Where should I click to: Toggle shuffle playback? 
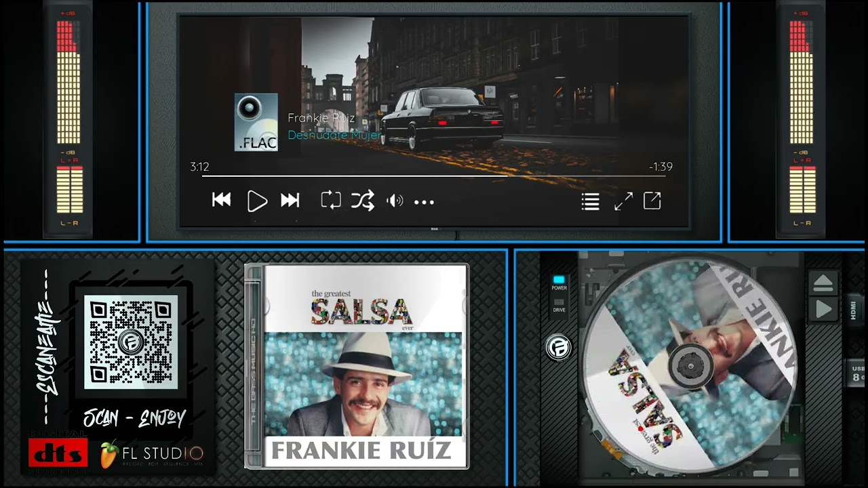click(x=363, y=201)
